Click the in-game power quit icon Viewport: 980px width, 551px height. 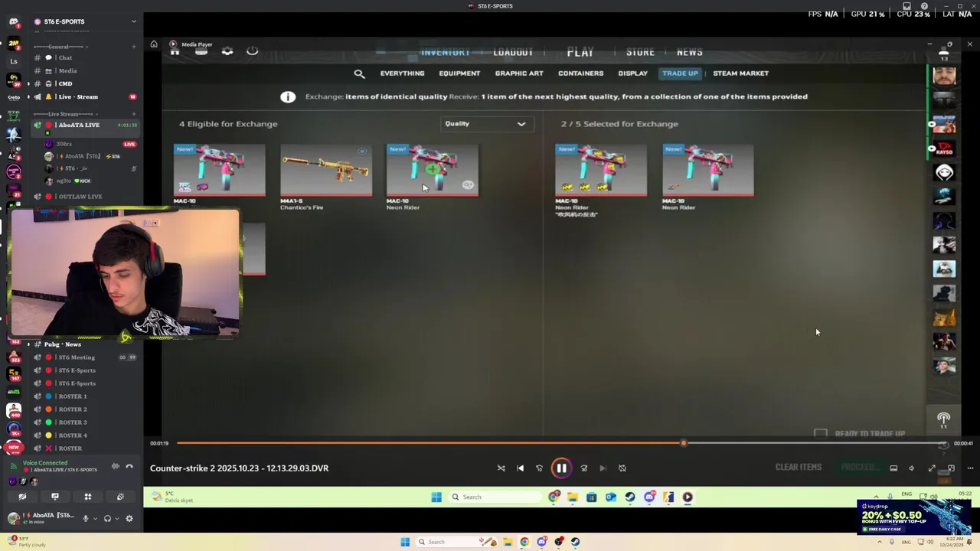coord(252,51)
